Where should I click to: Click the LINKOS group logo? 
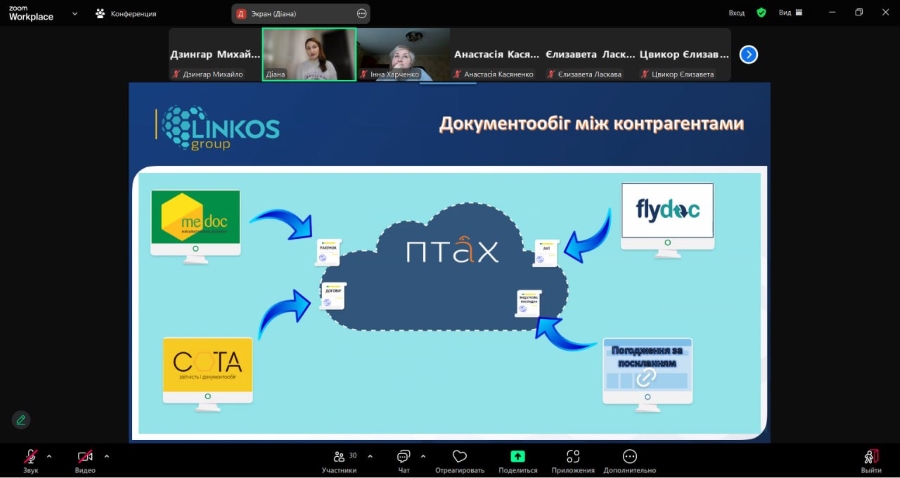(x=218, y=127)
